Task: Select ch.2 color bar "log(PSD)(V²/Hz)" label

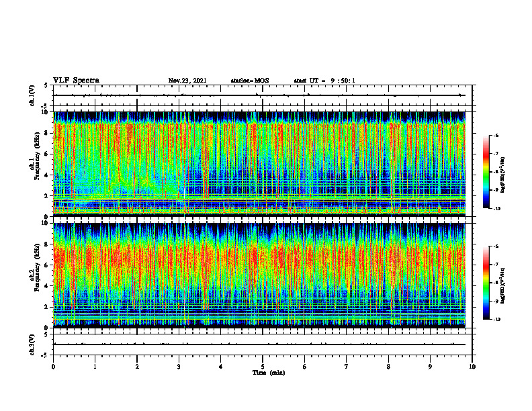Action: pyautogui.click(x=503, y=285)
